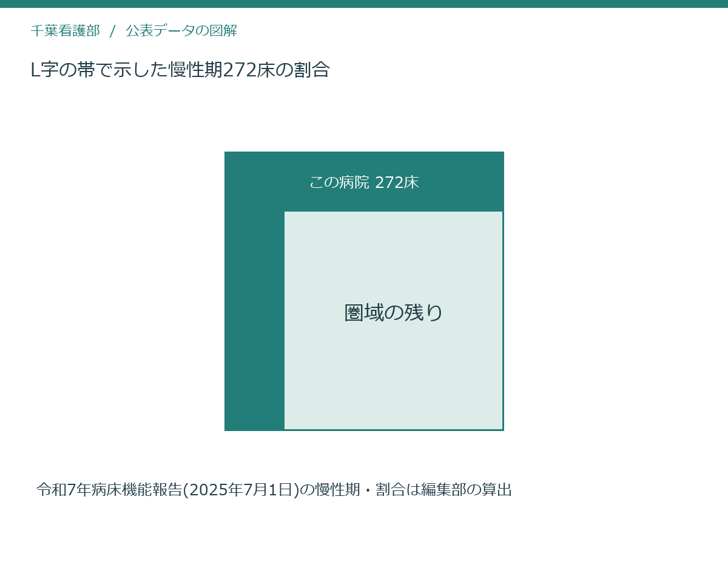
Task: Open the 千葉看護部 breadcrumb link
Action: coord(65,30)
